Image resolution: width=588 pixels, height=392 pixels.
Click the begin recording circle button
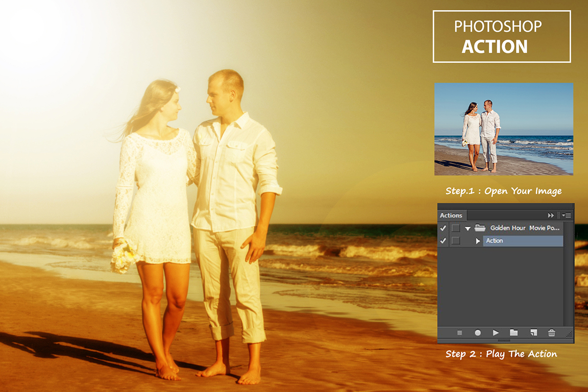478,333
